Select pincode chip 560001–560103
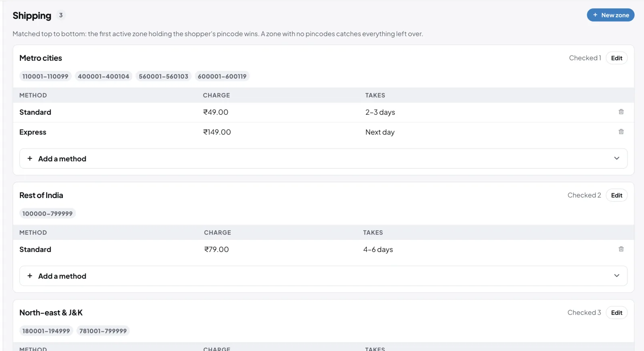This screenshot has height=351, width=644. [163, 76]
